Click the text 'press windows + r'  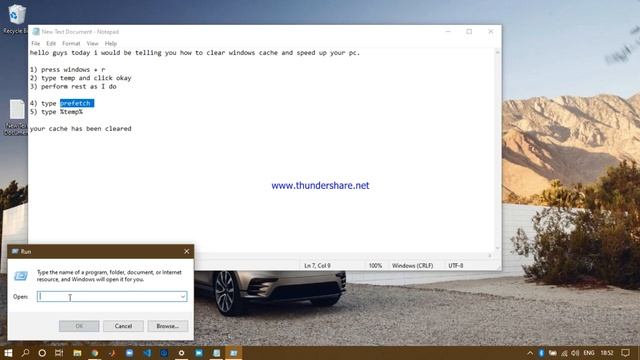pos(73,69)
